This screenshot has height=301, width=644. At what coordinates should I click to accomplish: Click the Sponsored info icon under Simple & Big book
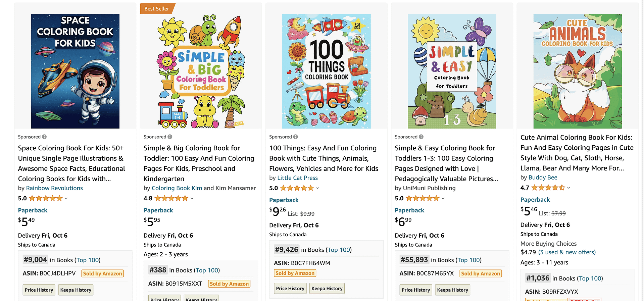click(170, 137)
